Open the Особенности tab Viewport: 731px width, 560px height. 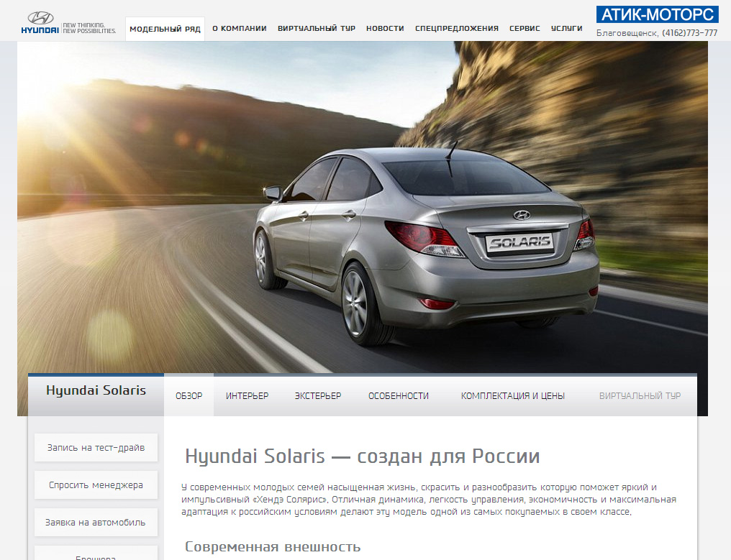coord(399,395)
